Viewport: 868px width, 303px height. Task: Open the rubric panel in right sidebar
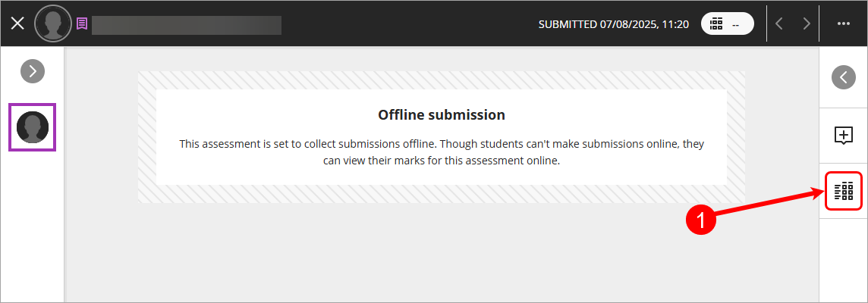click(843, 190)
